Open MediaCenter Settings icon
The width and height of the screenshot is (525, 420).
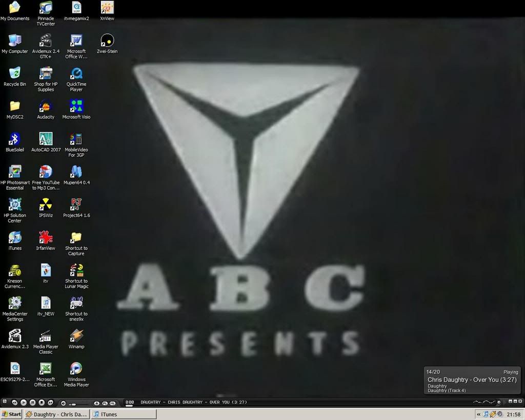pyautogui.click(x=15, y=309)
